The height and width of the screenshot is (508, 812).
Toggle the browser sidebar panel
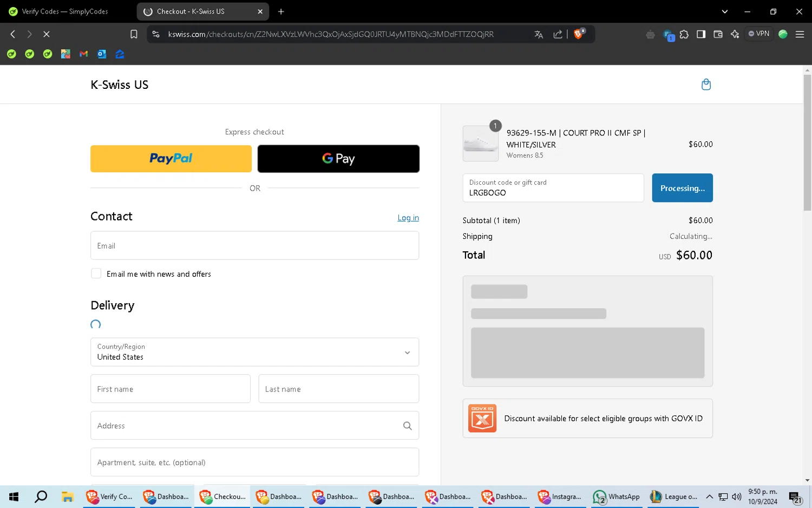[x=701, y=34]
